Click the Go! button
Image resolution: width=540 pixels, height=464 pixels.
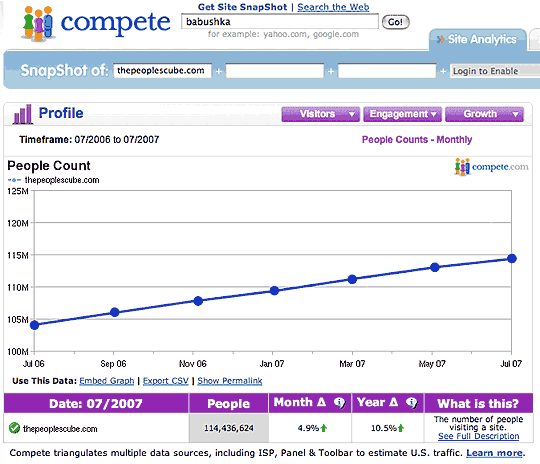[396, 22]
